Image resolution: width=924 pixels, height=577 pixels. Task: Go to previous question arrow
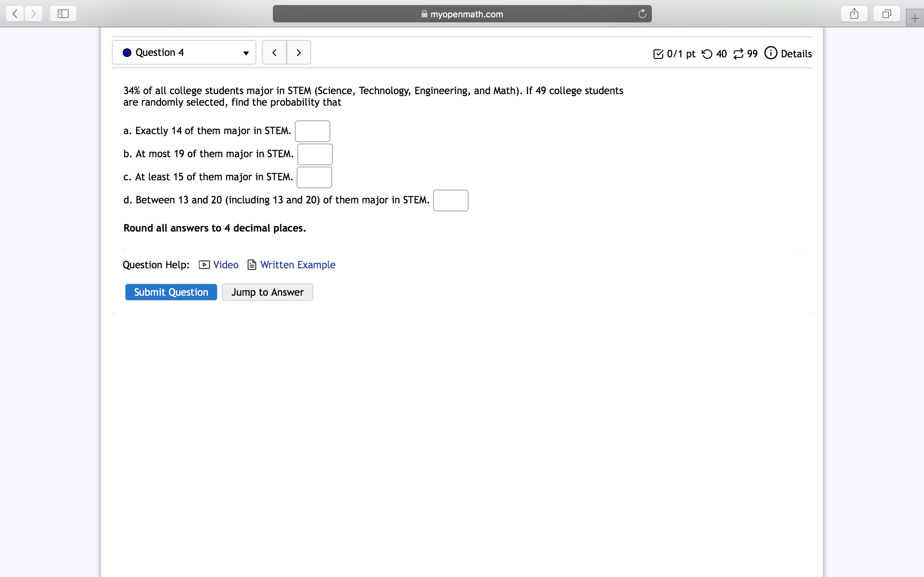pos(274,53)
